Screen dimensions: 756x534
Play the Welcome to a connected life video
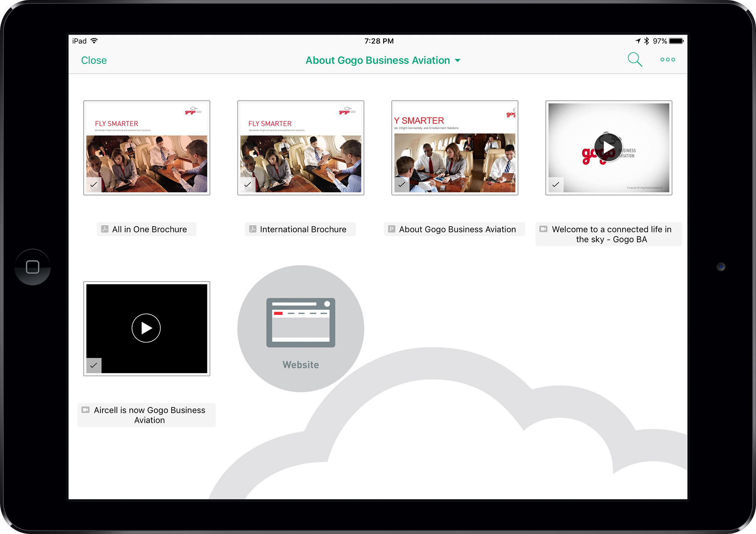608,148
